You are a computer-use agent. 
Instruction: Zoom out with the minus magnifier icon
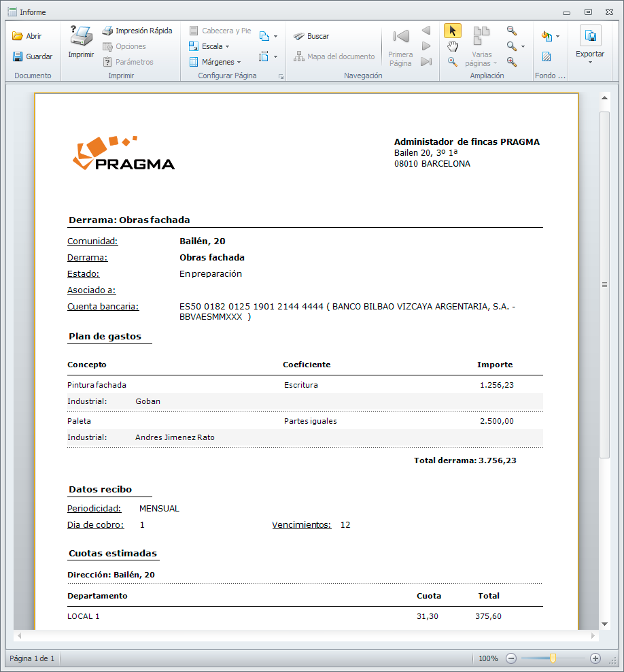[x=512, y=31]
